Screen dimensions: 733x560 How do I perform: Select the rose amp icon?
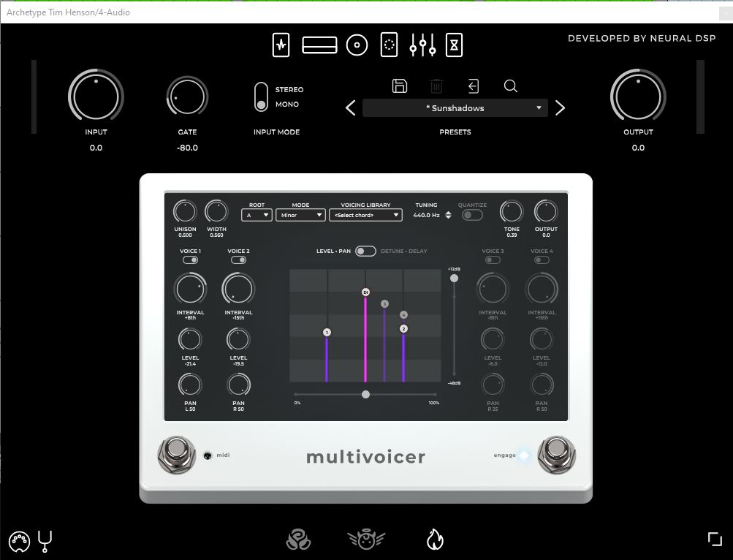click(x=298, y=540)
